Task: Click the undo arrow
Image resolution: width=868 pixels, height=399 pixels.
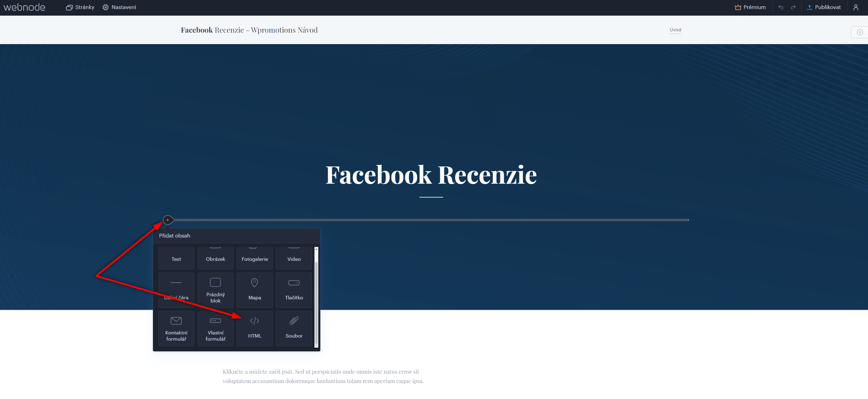Action: click(x=781, y=7)
